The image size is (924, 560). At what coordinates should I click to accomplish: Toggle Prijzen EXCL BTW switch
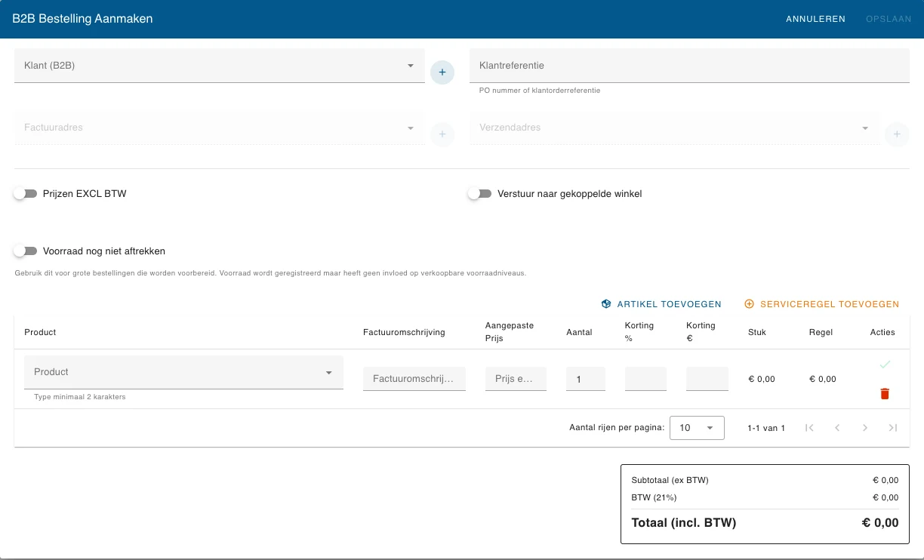pyautogui.click(x=26, y=194)
